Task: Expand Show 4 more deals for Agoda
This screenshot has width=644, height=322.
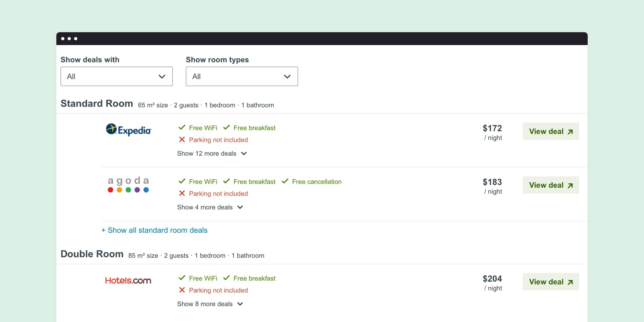Action: tap(210, 207)
